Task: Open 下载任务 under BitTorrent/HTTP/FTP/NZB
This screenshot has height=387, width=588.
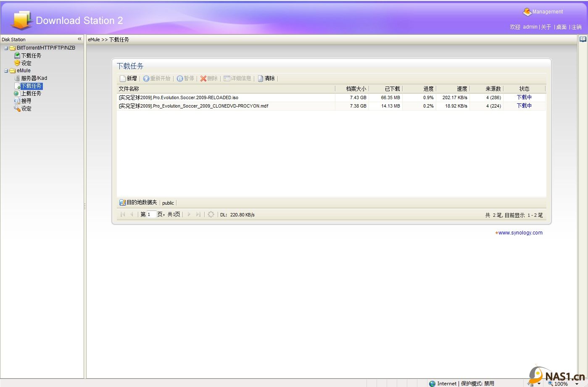Action: pos(31,55)
